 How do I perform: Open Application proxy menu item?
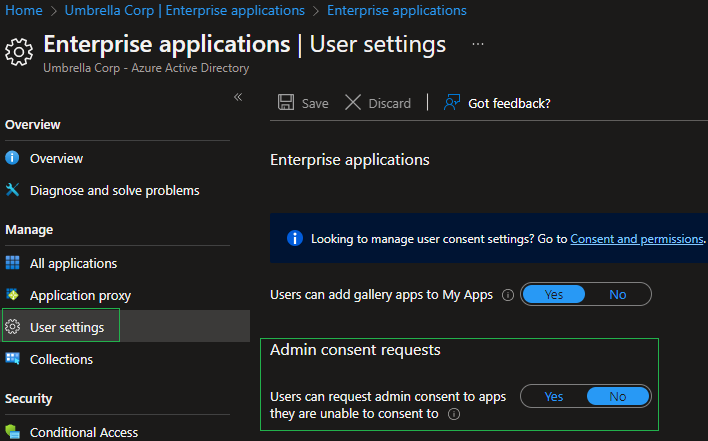80,296
